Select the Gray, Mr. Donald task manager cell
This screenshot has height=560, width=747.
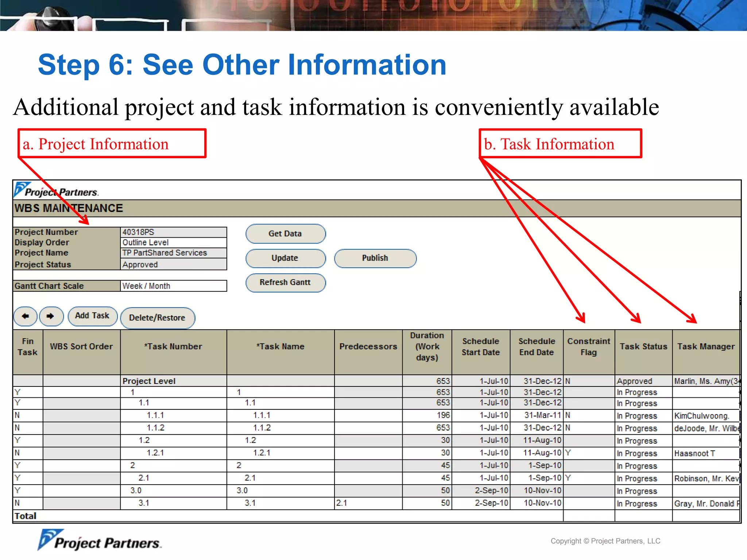[707, 503]
